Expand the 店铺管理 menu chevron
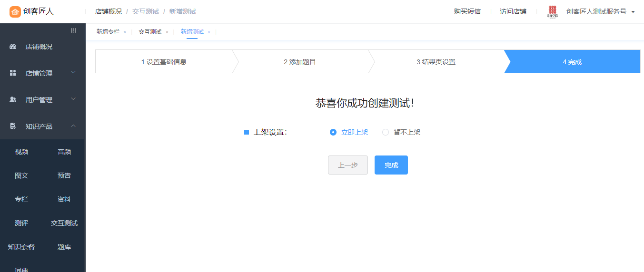The height and width of the screenshot is (272, 644). (x=73, y=73)
